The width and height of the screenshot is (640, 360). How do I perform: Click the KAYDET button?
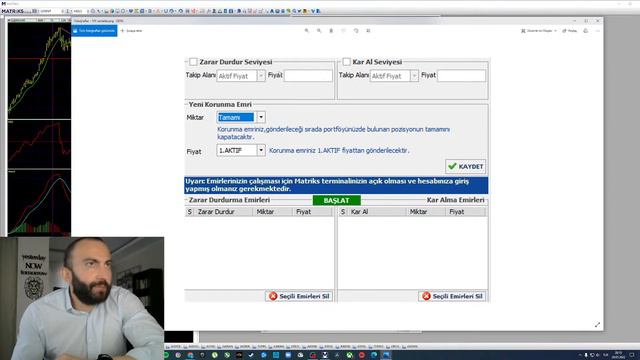click(465, 167)
